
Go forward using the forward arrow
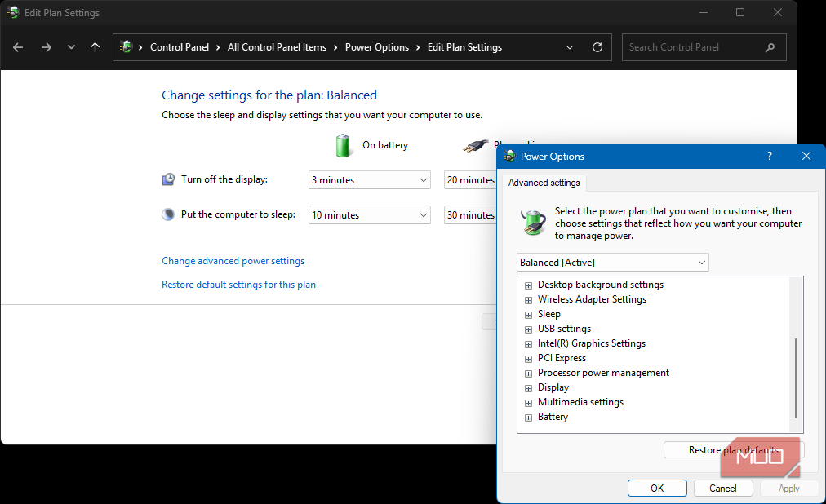47,47
